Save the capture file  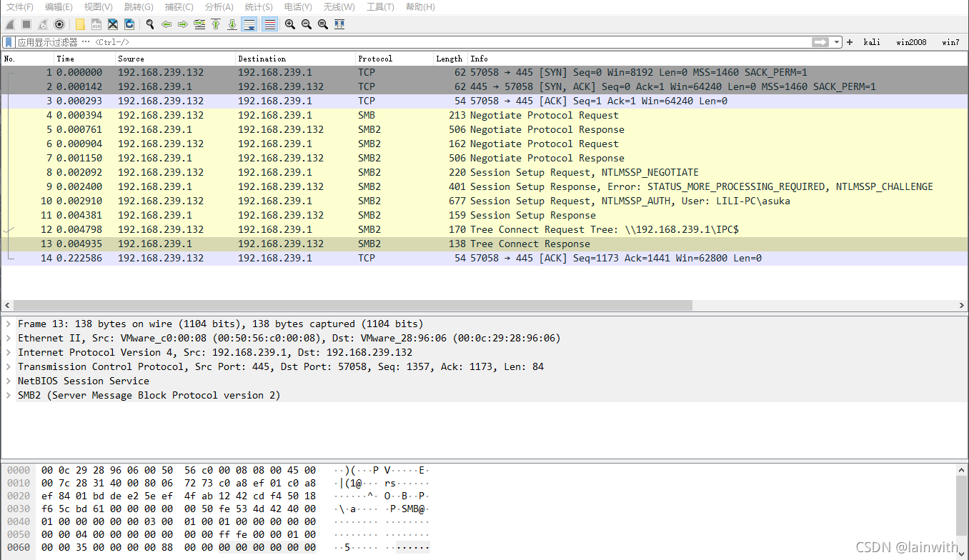96,24
